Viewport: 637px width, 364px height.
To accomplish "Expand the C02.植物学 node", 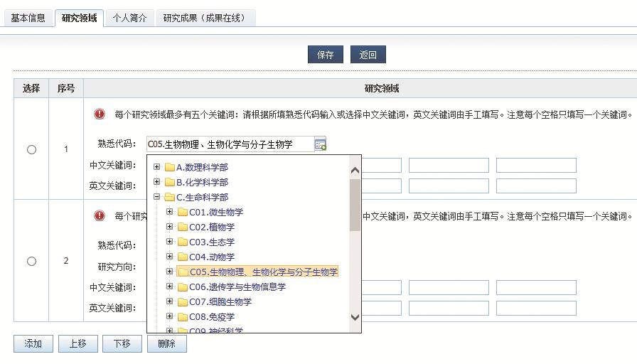I will [x=169, y=227].
